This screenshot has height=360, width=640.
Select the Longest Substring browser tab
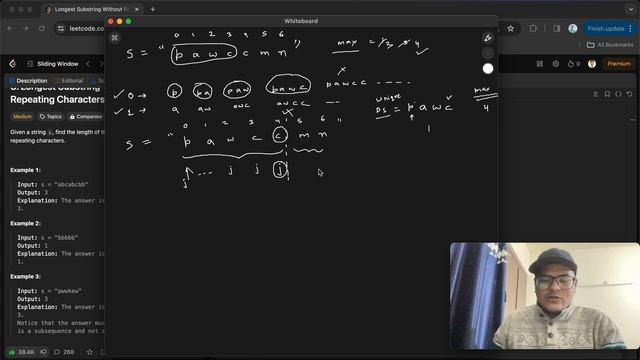pos(92,9)
